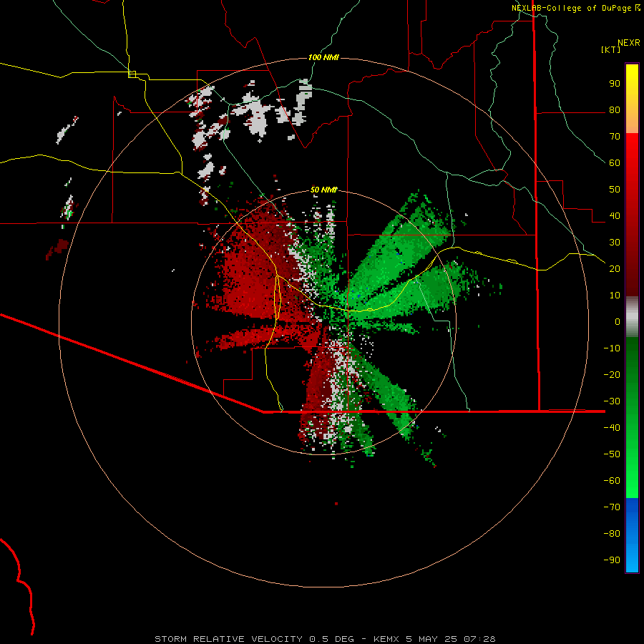Viewport: 644px width, 644px height.
Task: Click the -60 value on velocity scale
Action: pos(612,481)
